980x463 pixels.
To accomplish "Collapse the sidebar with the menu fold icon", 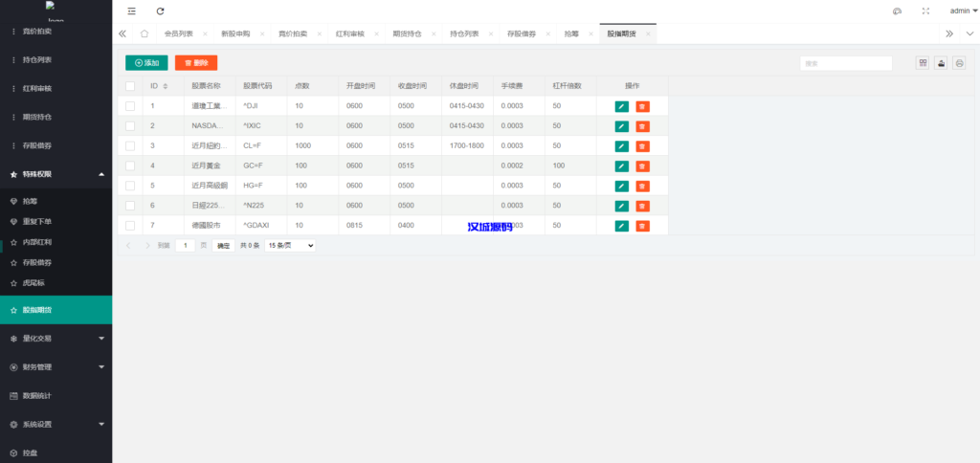I will [131, 11].
